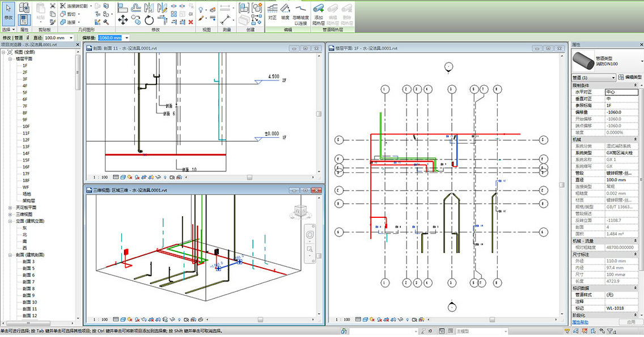Click the red X delete icon
The image size is (644, 337).
pos(190,22)
